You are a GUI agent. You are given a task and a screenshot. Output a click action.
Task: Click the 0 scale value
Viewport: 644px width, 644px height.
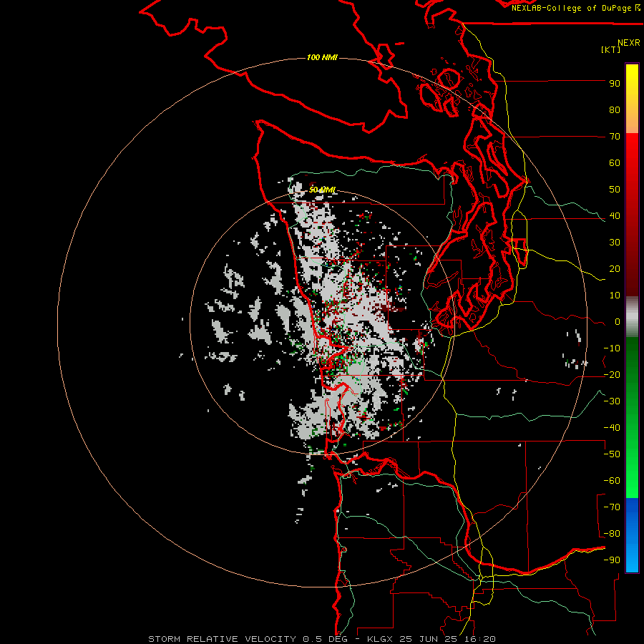[x=618, y=322]
